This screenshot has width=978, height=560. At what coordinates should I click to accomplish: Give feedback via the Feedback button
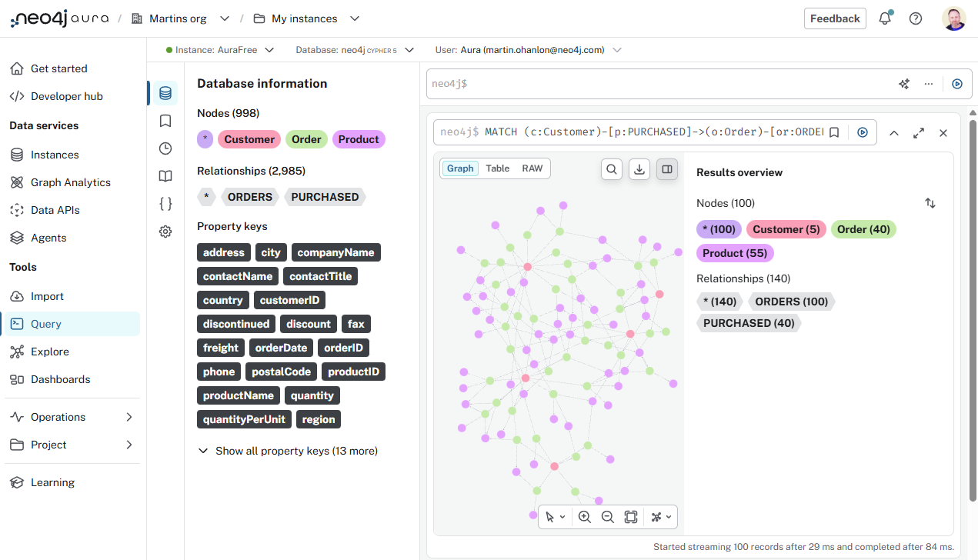point(835,18)
